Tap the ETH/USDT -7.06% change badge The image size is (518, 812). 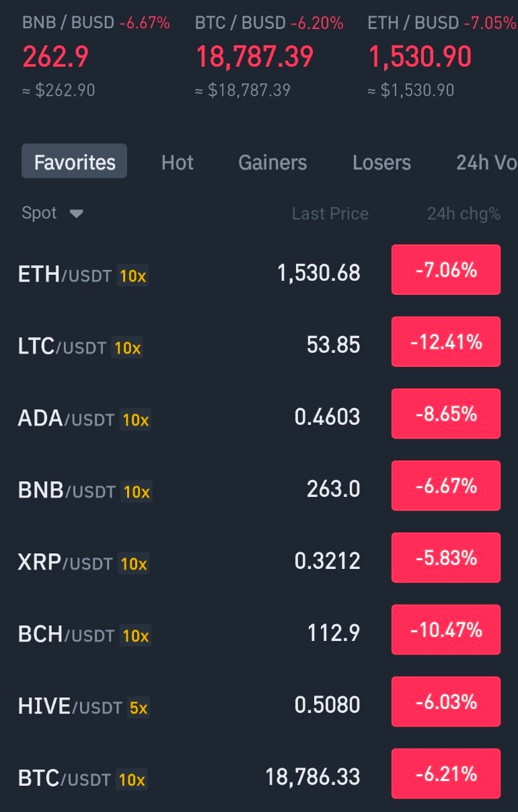(446, 270)
